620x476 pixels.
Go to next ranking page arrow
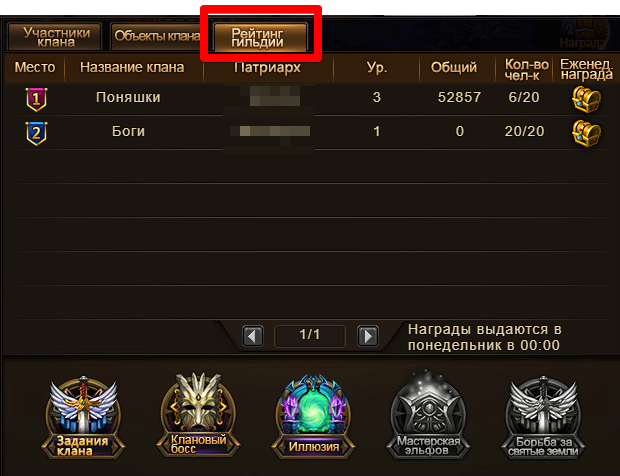pyautogui.click(x=368, y=336)
